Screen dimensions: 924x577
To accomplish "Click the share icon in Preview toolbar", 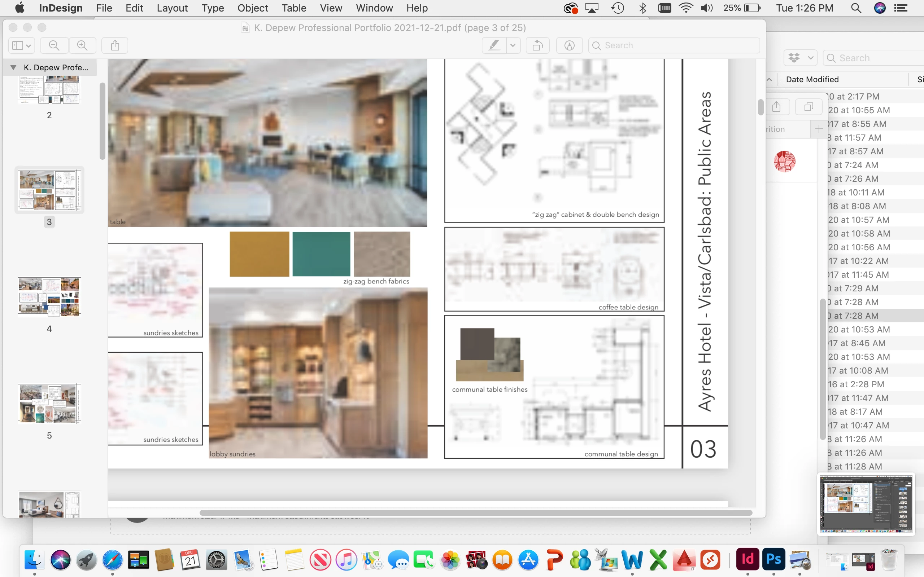I will 115,45.
